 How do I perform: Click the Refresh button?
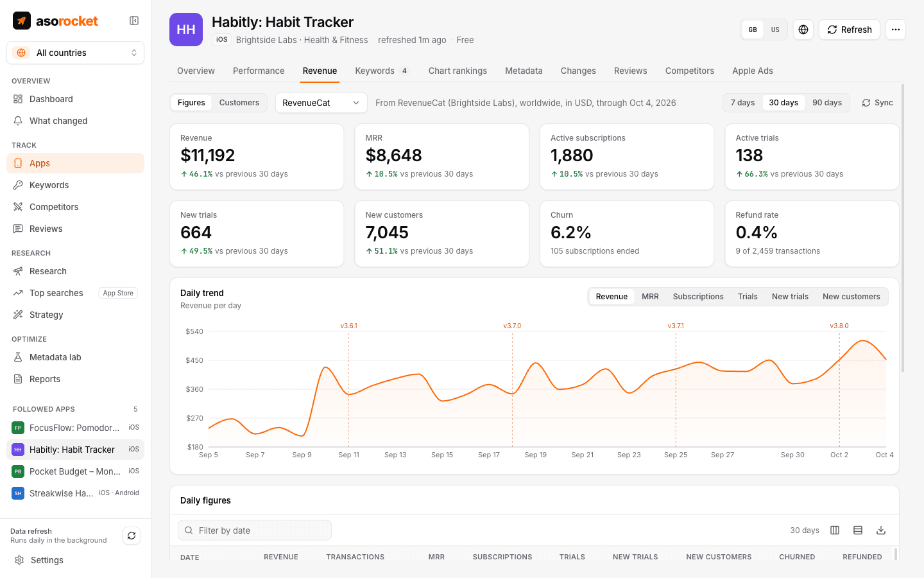pyautogui.click(x=850, y=30)
